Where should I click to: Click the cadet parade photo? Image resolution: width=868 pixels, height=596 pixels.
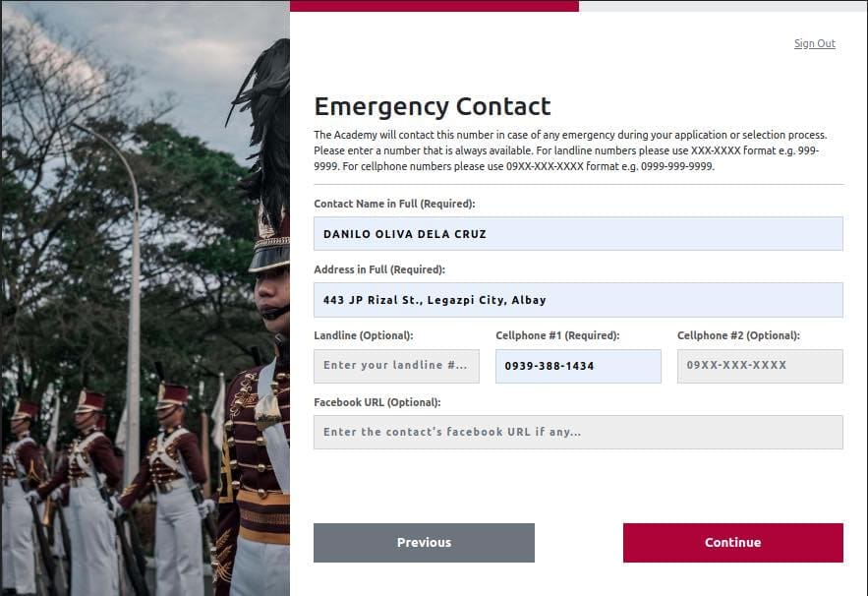point(145,295)
